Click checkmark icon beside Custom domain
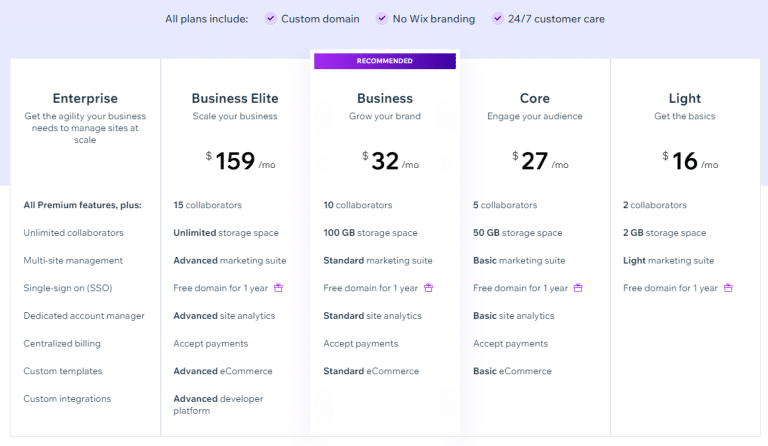The image size is (768, 446). pos(270,19)
